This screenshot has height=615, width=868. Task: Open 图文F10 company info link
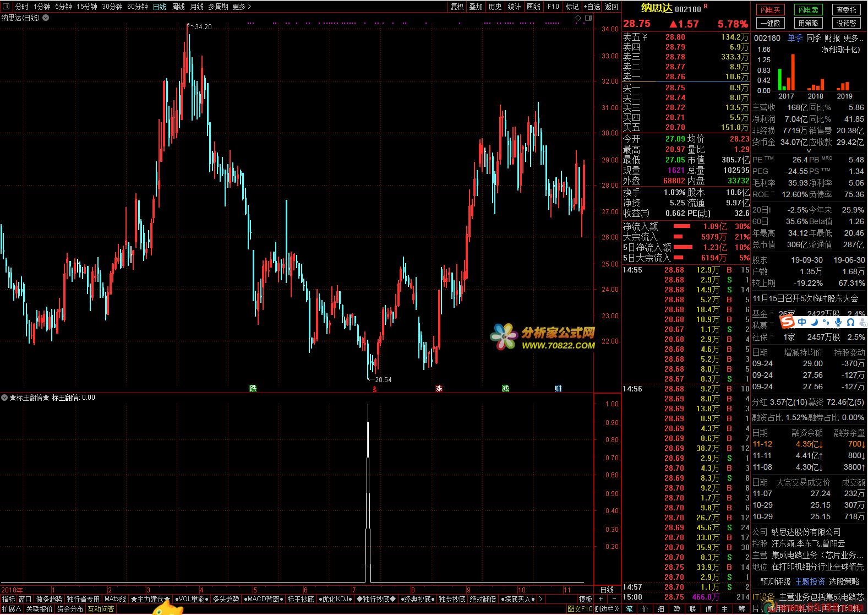click(x=580, y=609)
